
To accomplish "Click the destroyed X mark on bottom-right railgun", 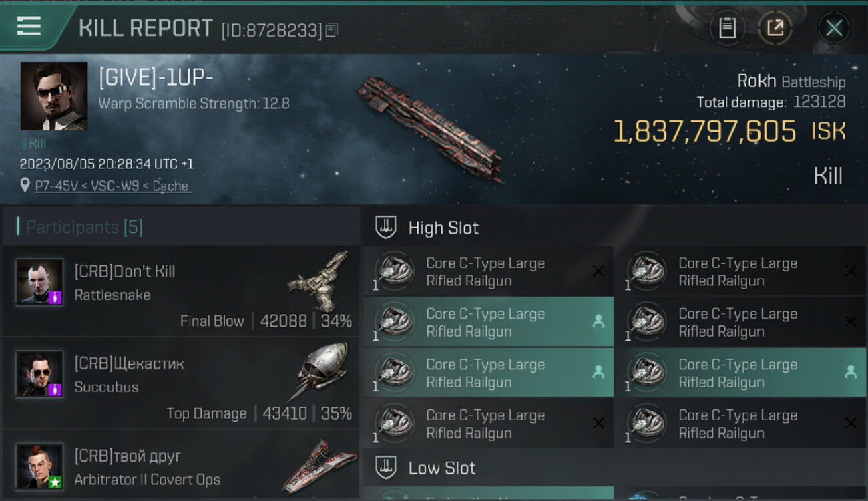I will point(850,423).
